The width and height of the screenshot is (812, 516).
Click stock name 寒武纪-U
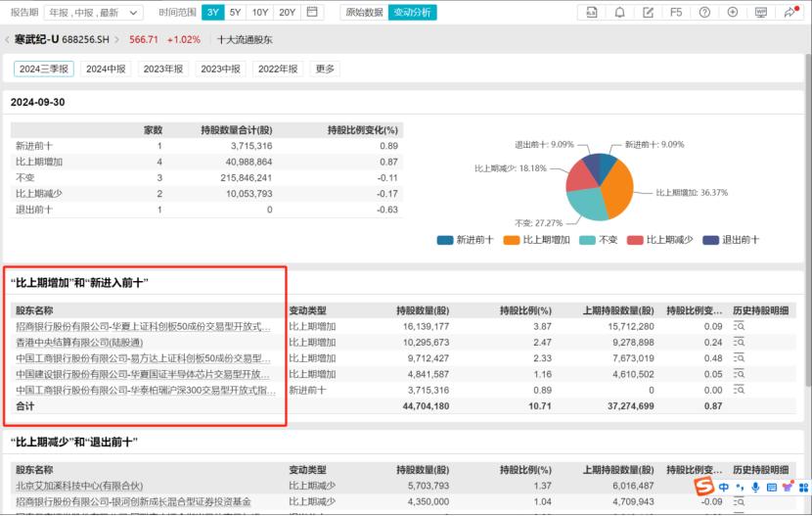[36, 40]
